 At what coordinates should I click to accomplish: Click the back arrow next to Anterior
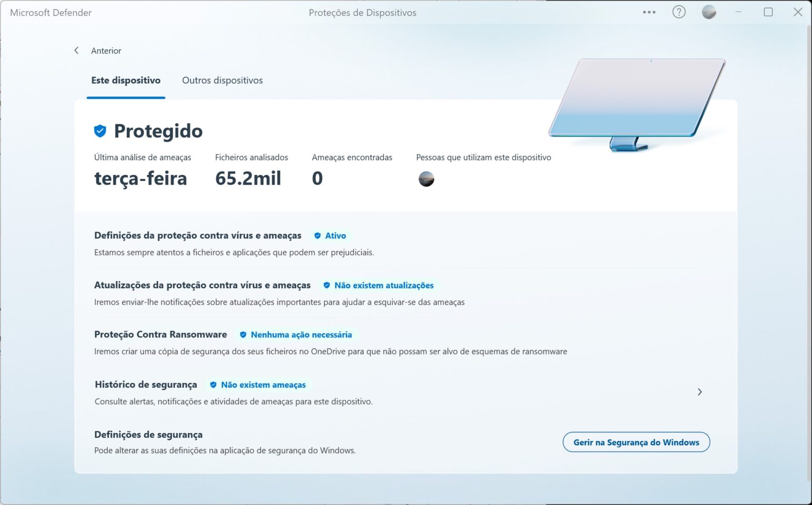tap(77, 50)
